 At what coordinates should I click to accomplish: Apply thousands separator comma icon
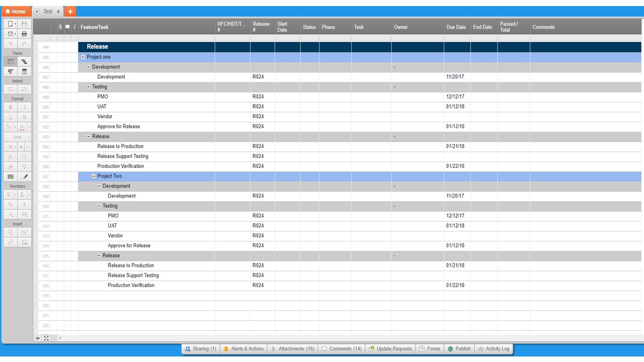(24, 205)
